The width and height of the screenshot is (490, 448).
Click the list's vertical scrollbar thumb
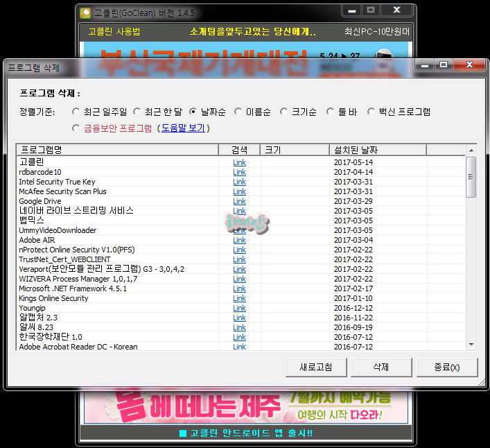[x=471, y=178]
